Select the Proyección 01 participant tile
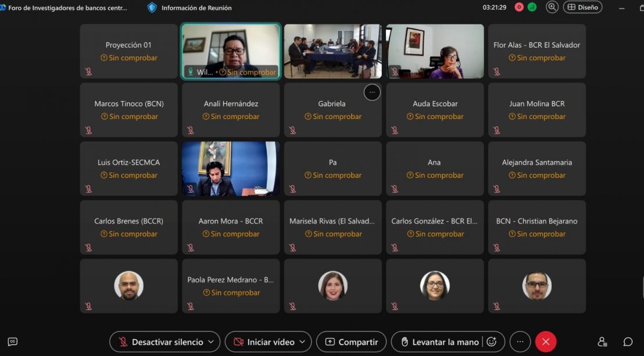The width and height of the screenshot is (644, 356). coord(128,51)
